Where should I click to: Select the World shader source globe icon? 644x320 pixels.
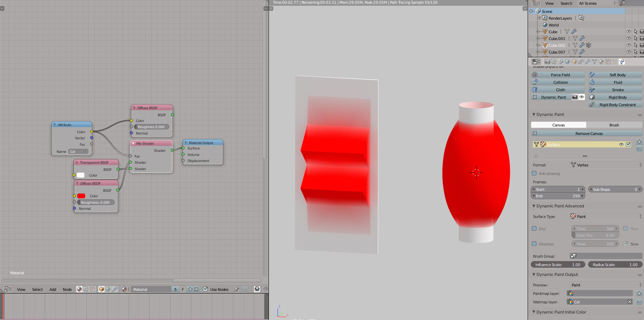108,289
